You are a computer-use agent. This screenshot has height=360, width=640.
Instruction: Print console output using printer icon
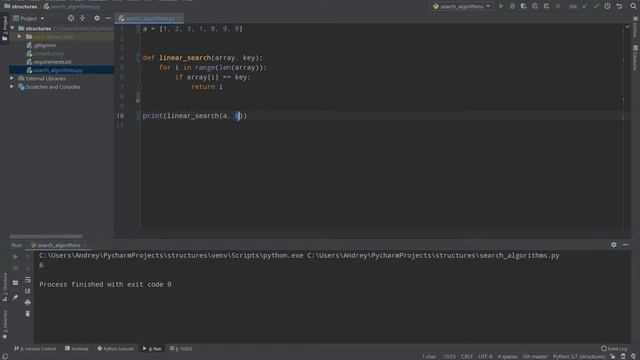(x=28, y=302)
